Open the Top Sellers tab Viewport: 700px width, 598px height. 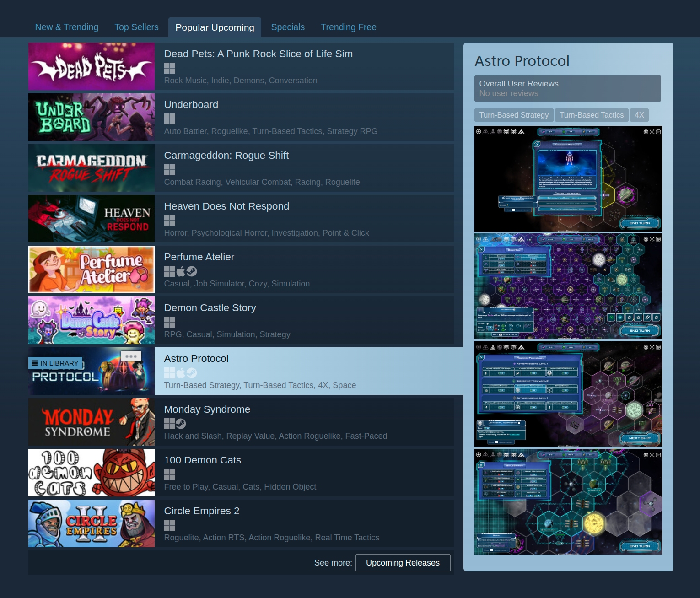136,27
